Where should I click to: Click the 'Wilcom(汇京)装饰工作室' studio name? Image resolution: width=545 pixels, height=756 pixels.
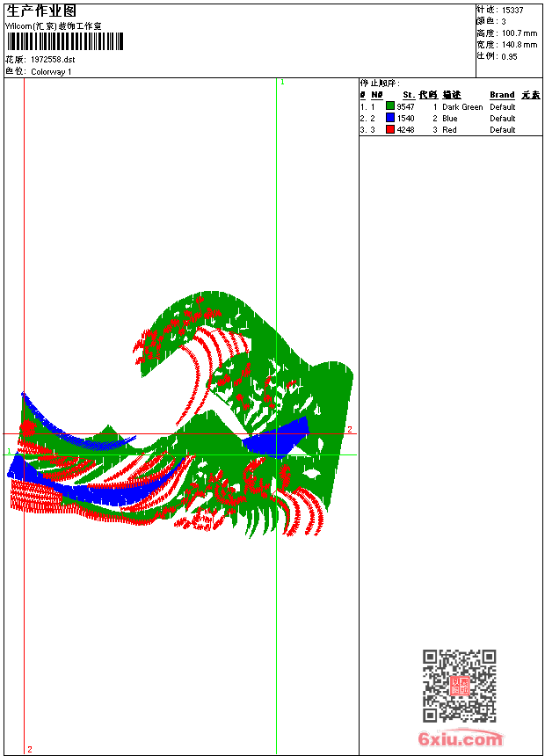click(x=54, y=26)
